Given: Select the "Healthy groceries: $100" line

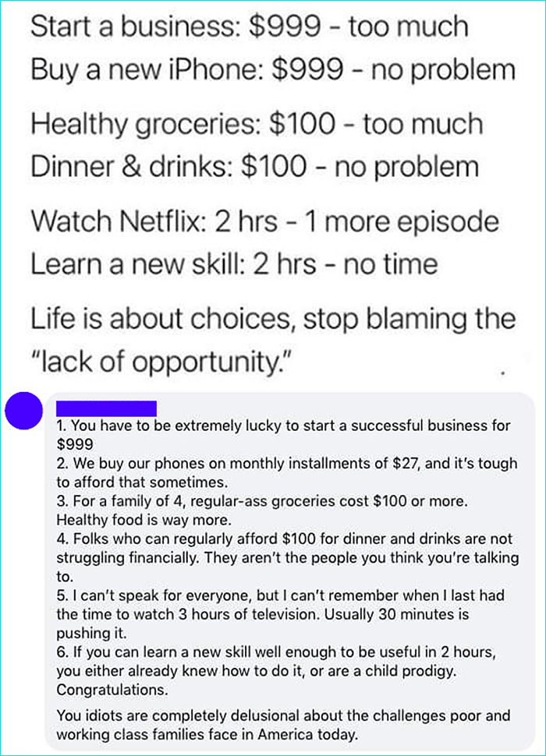Looking at the screenshot, I should [x=257, y=124].
